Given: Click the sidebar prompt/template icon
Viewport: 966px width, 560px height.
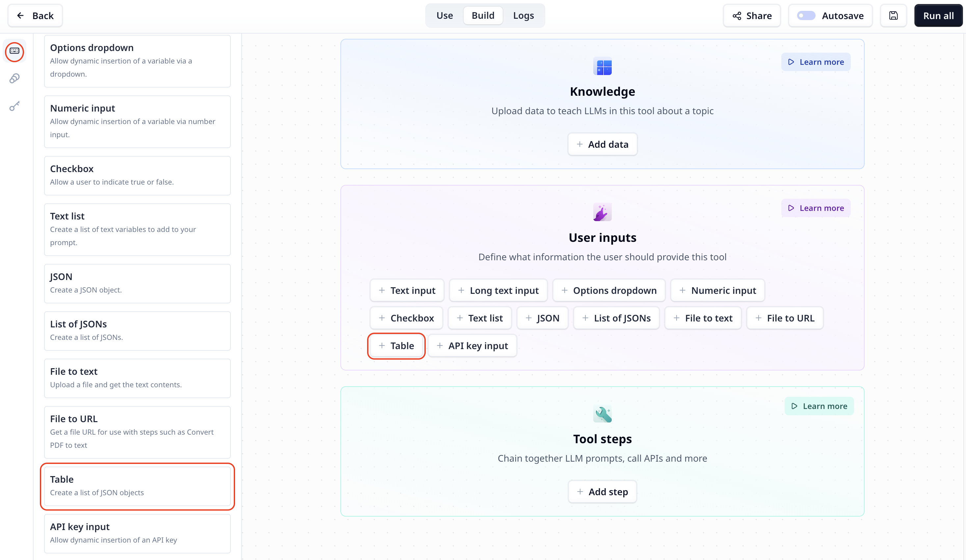Looking at the screenshot, I should [15, 51].
